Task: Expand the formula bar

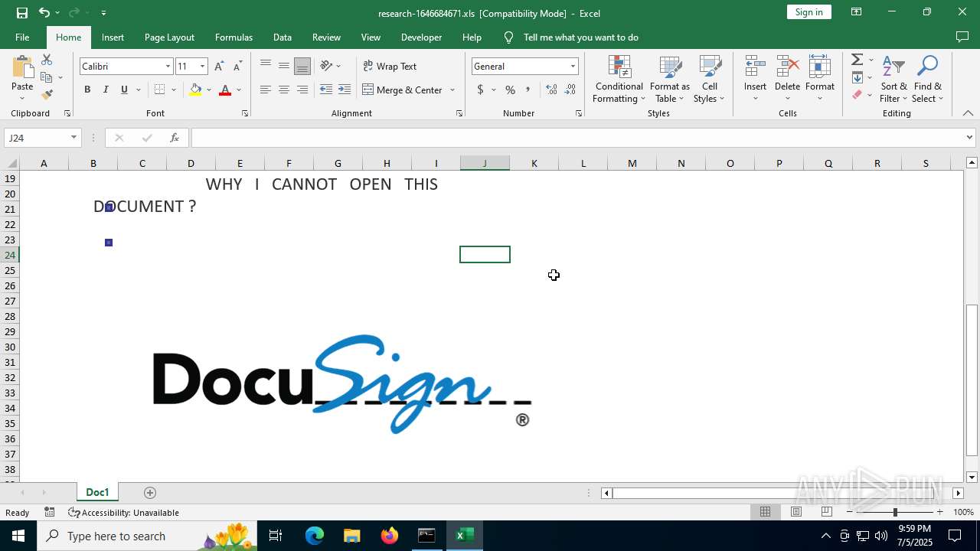Action: click(969, 138)
